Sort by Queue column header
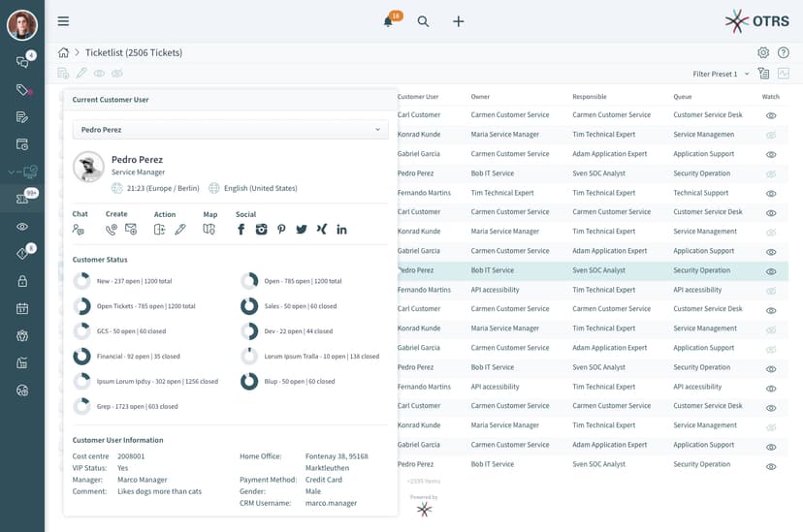Screen dimensions: 803x532 682,97
